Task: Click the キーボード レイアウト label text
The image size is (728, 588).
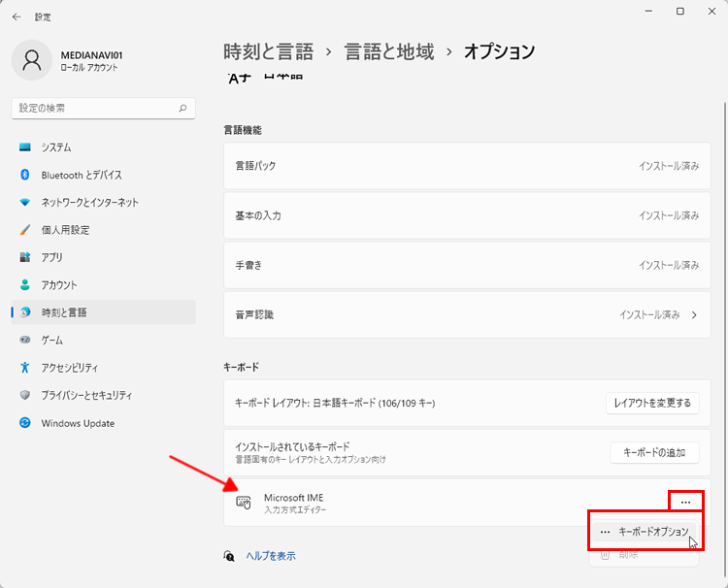Action: click(x=335, y=403)
